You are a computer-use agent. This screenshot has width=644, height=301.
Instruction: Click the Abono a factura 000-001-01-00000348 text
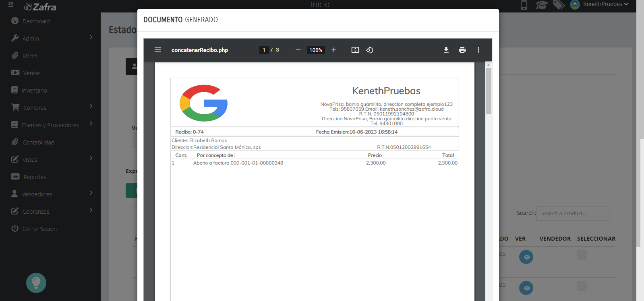click(x=238, y=163)
